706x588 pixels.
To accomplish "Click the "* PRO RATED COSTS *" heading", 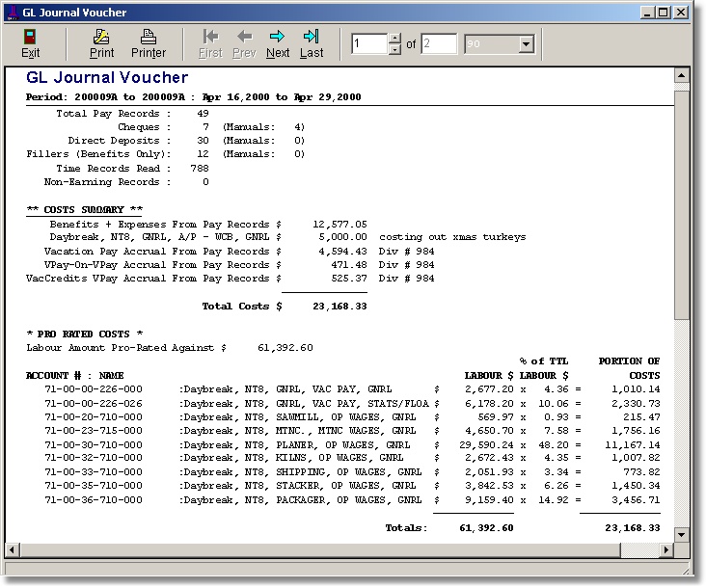I will [x=85, y=334].
